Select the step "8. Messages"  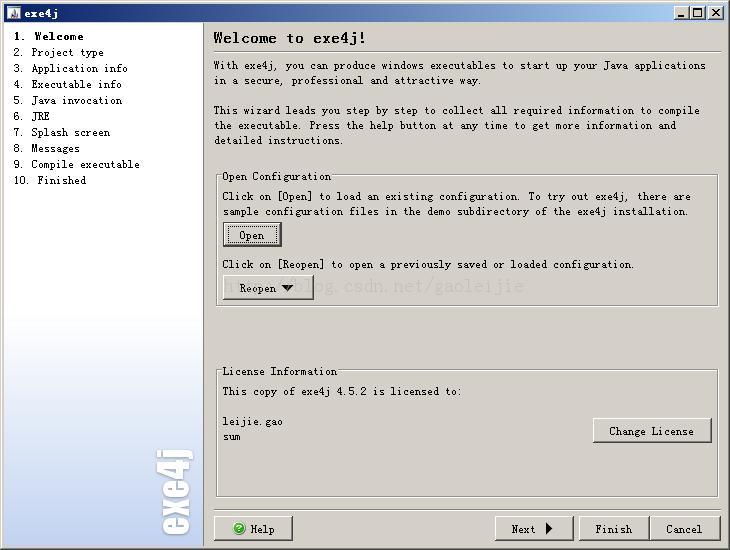click(46, 148)
